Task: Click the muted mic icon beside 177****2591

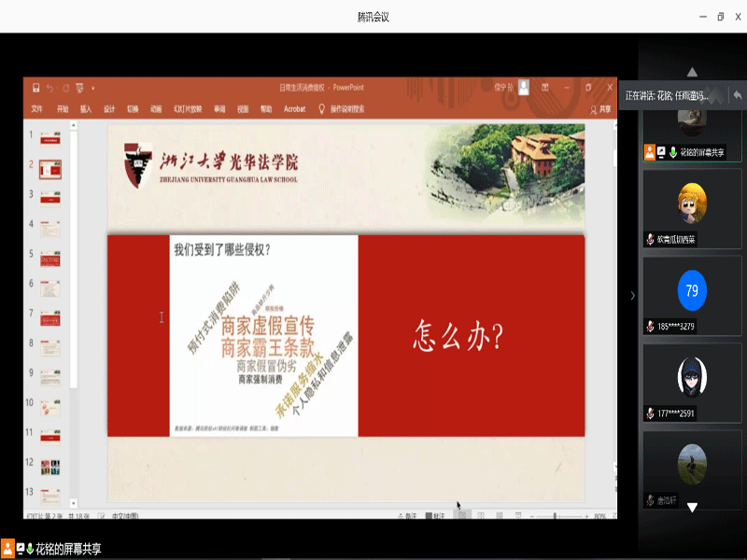Action: pos(649,413)
